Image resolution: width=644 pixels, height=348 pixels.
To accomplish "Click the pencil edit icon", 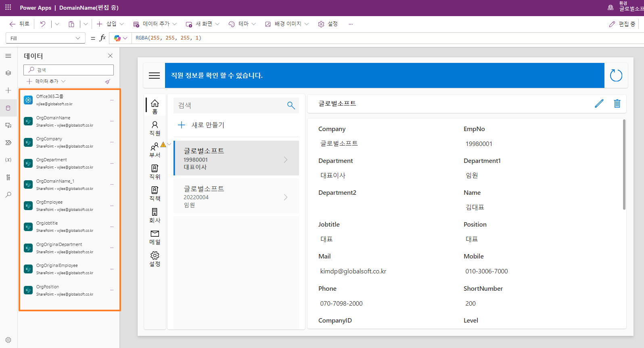I will [599, 104].
